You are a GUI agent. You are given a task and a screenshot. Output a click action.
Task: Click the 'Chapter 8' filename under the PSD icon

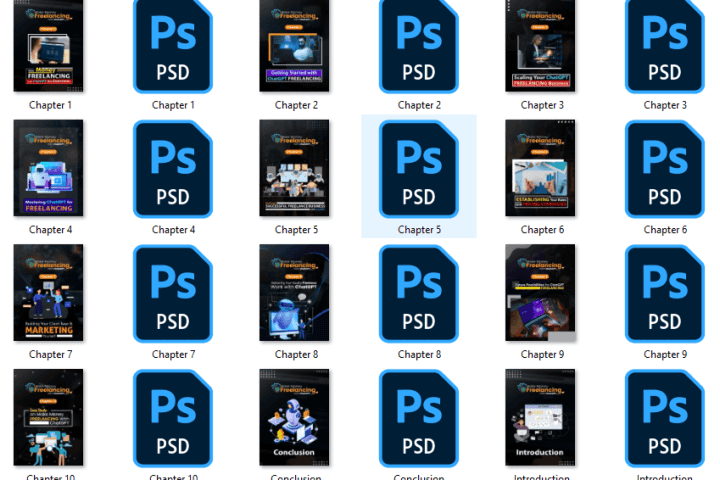419,355
